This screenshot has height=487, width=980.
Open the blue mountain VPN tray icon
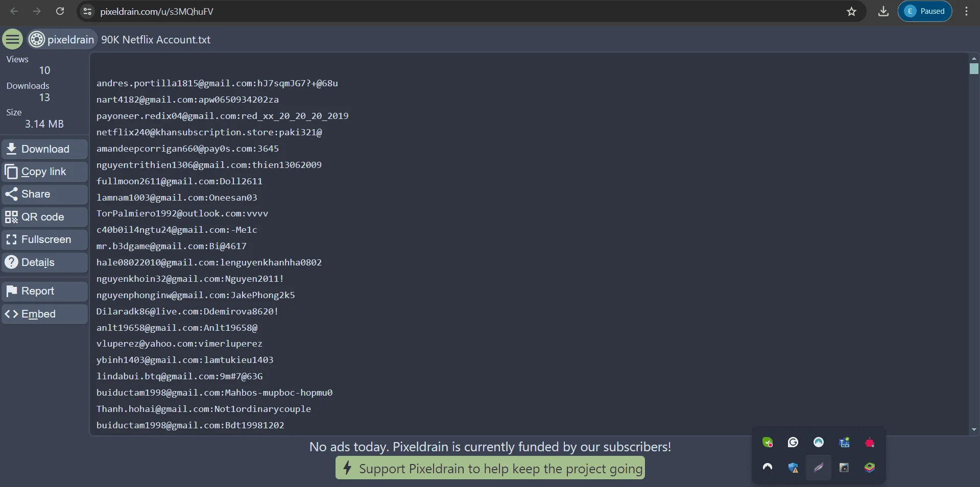[819, 443]
